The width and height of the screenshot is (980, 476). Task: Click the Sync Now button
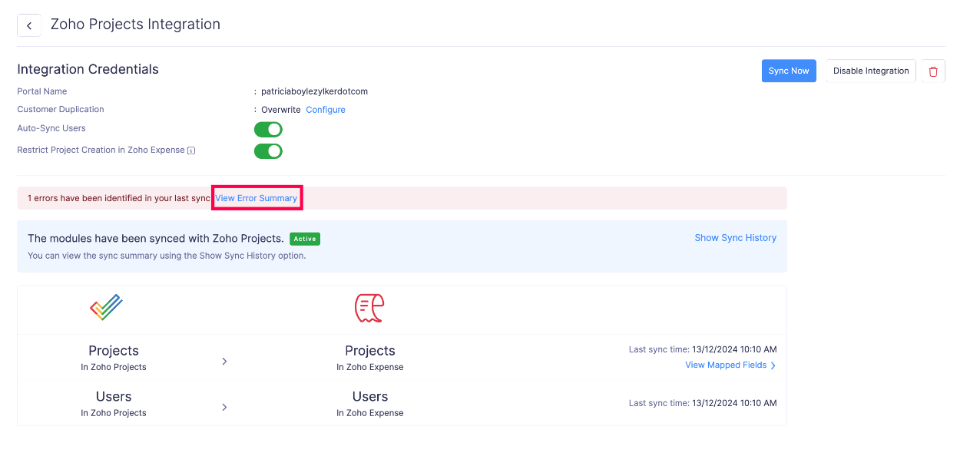(789, 71)
